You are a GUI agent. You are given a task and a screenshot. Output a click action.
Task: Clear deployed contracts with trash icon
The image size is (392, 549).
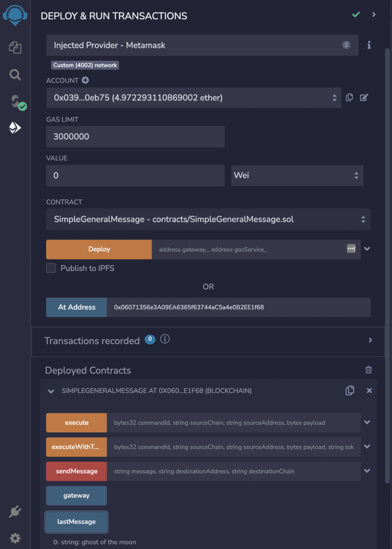(x=368, y=370)
